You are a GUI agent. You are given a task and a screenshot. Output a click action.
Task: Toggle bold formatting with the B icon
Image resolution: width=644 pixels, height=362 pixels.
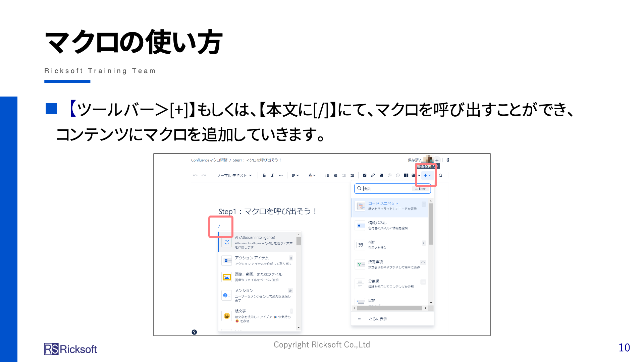point(264,175)
